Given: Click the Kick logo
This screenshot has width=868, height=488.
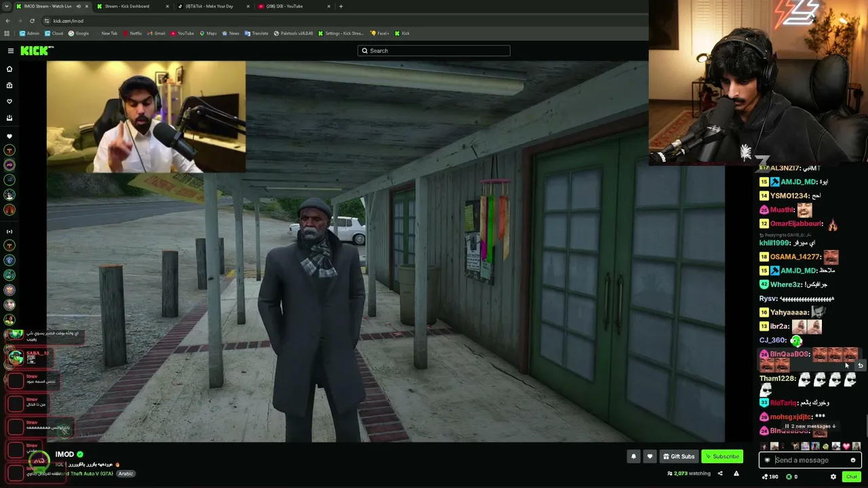Looking at the screenshot, I should (x=37, y=51).
